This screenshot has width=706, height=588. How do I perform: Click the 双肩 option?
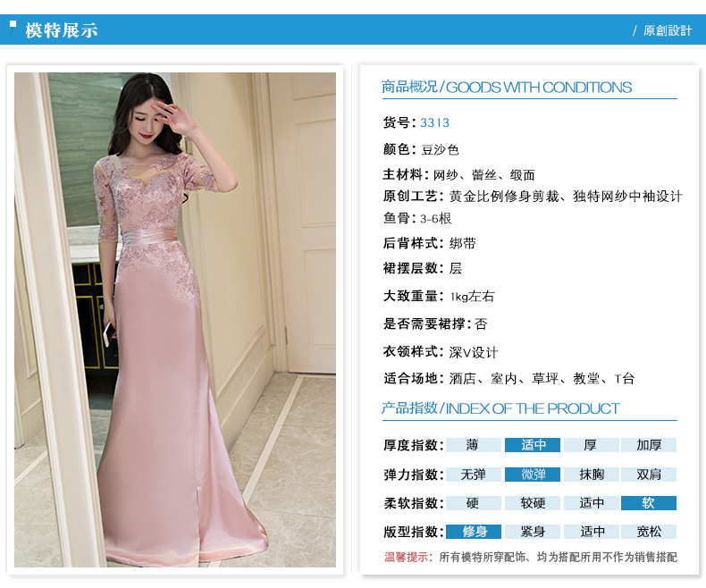point(649,475)
